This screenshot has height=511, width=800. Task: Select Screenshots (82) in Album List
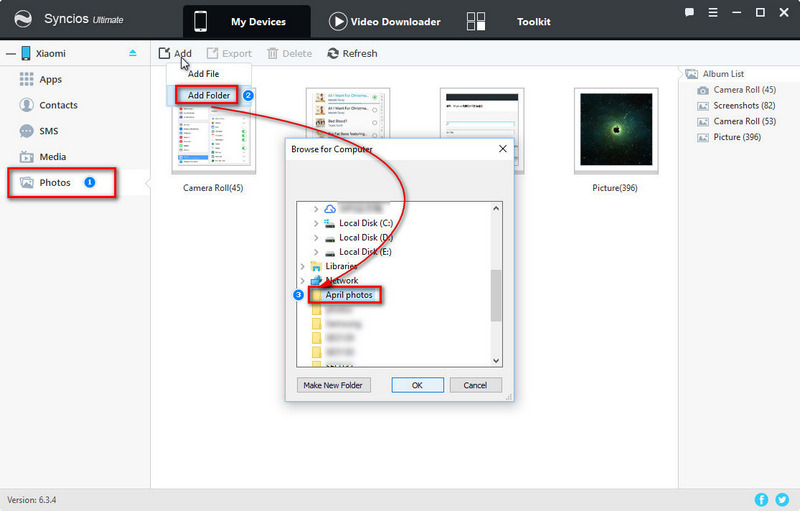coord(744,106)
